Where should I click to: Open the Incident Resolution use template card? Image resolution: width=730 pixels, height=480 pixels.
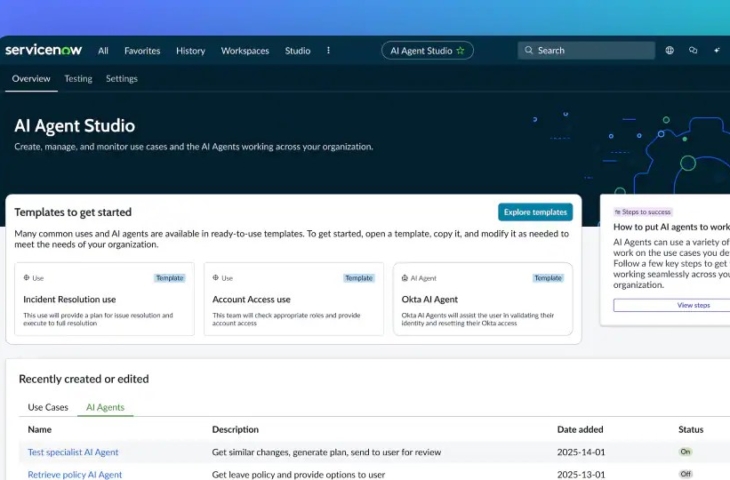tap(104, 299)
